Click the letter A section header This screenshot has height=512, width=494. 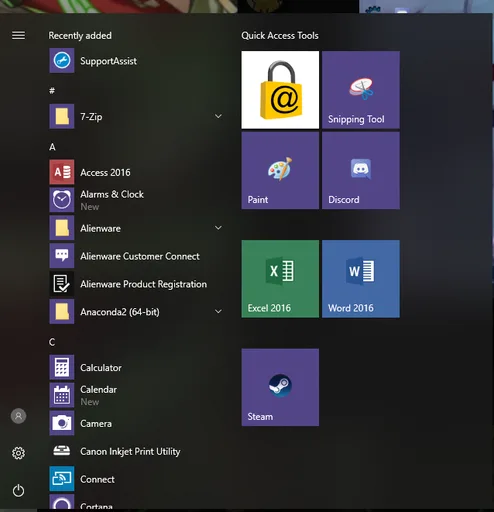[x=52, y=147]
